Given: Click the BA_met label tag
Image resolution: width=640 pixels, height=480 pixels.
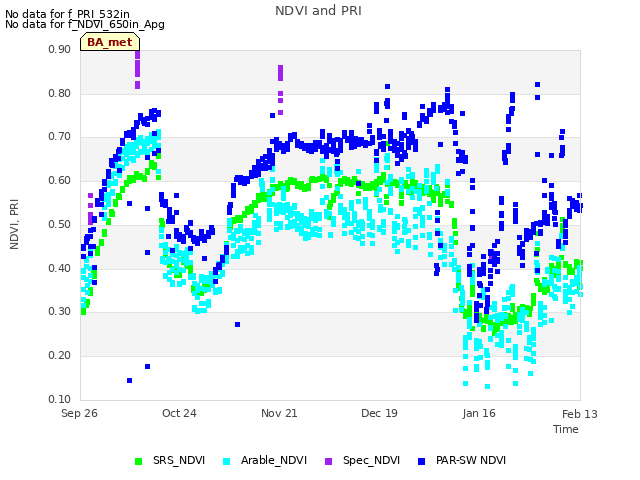Looking at the screenshot, I should coord(110,42).
